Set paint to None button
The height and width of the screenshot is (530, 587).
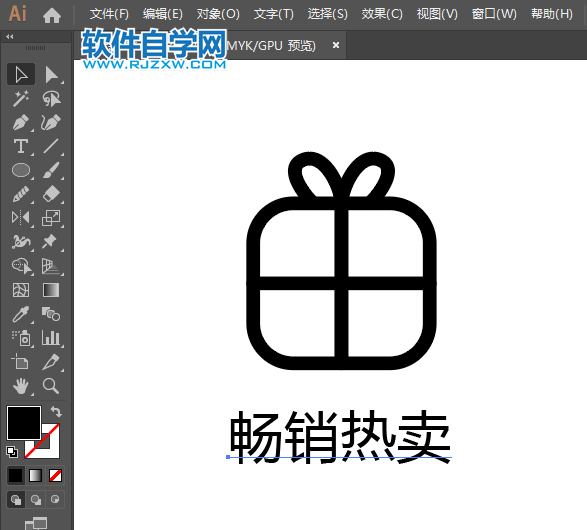tap(55, 475)
